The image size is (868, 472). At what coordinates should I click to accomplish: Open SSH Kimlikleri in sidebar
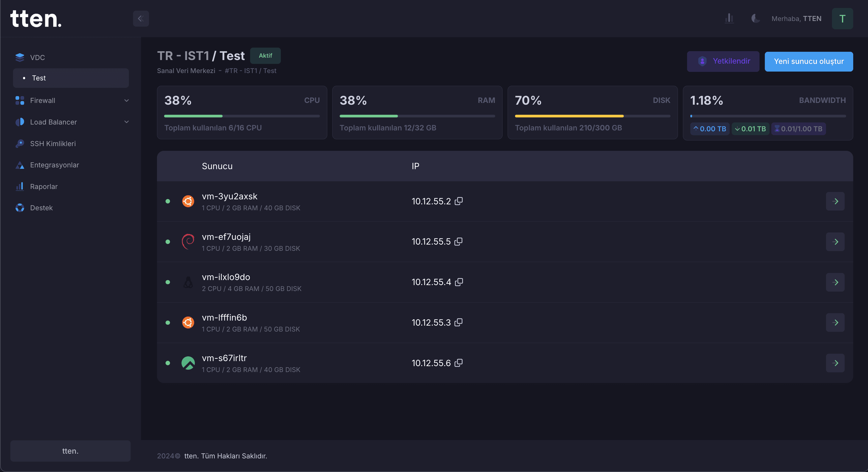[53, 144]
